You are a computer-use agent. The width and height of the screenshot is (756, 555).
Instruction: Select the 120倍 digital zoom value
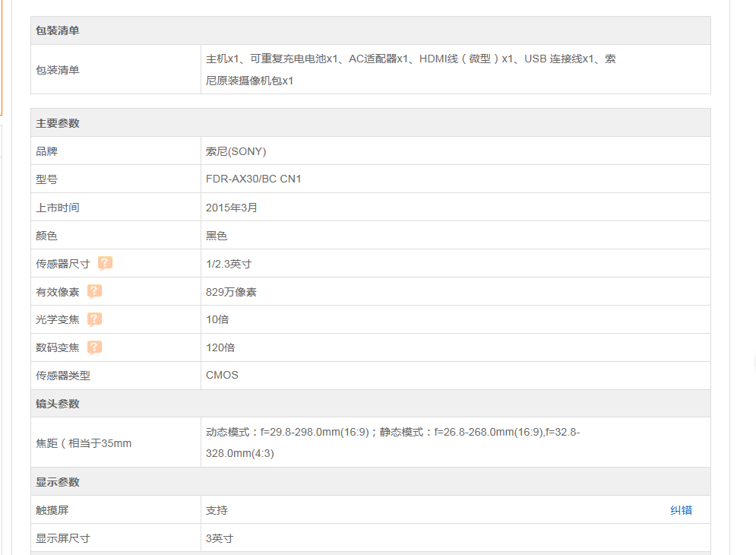pyautogui.click(x=220, y=347)
